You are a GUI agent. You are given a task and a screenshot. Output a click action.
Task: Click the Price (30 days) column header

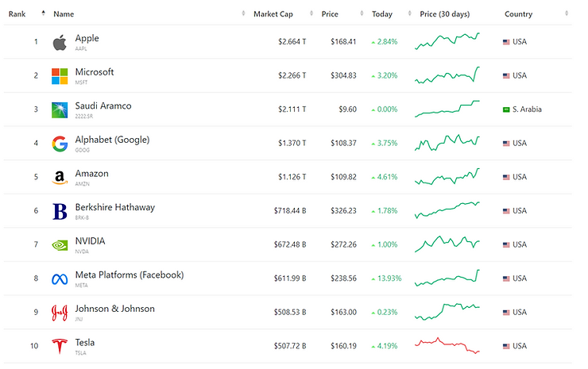(x=445, y=14)
